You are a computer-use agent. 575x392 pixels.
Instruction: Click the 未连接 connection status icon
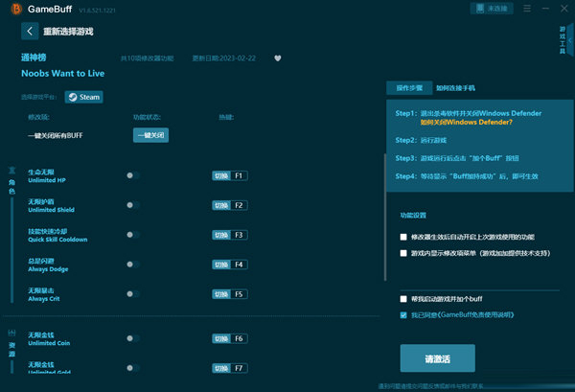[480, 8]
